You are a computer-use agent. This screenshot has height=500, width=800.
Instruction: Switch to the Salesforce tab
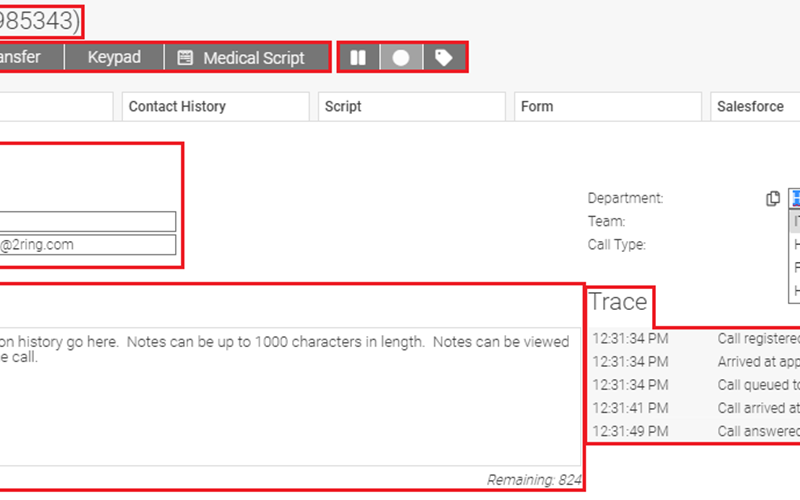tap(755, 107)
